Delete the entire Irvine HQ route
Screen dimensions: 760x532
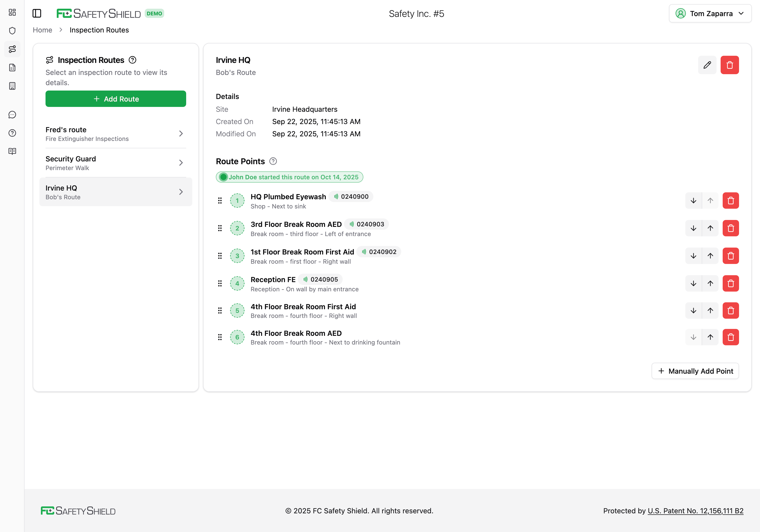pos(730,65)
